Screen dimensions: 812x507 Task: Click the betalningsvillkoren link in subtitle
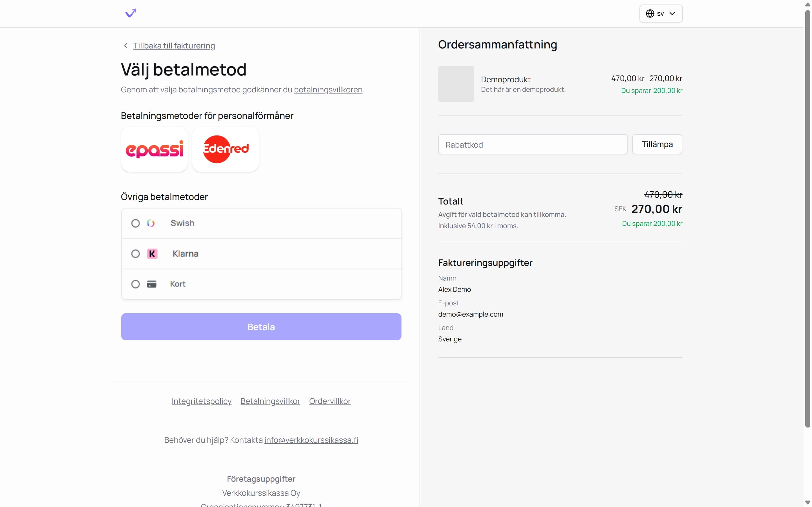click(x=328, y=90)
